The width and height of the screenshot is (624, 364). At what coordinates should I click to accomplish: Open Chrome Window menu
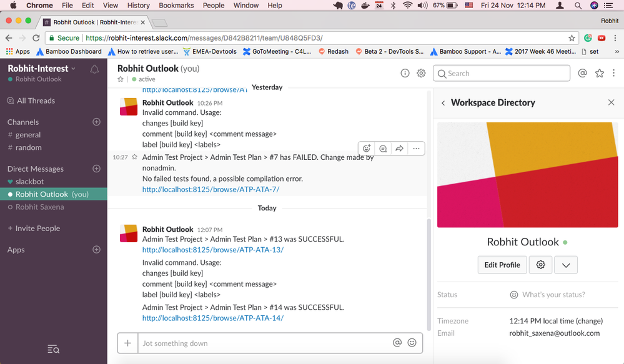pyautogui.click(x=246, y=5)
